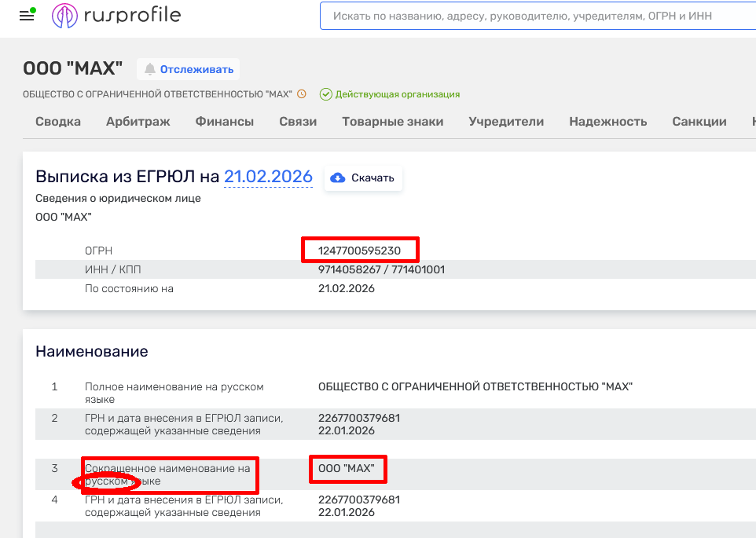Click the 21.02.2026 date link
The height and width of the screenshot is (538, 756).
click(267, 177)
